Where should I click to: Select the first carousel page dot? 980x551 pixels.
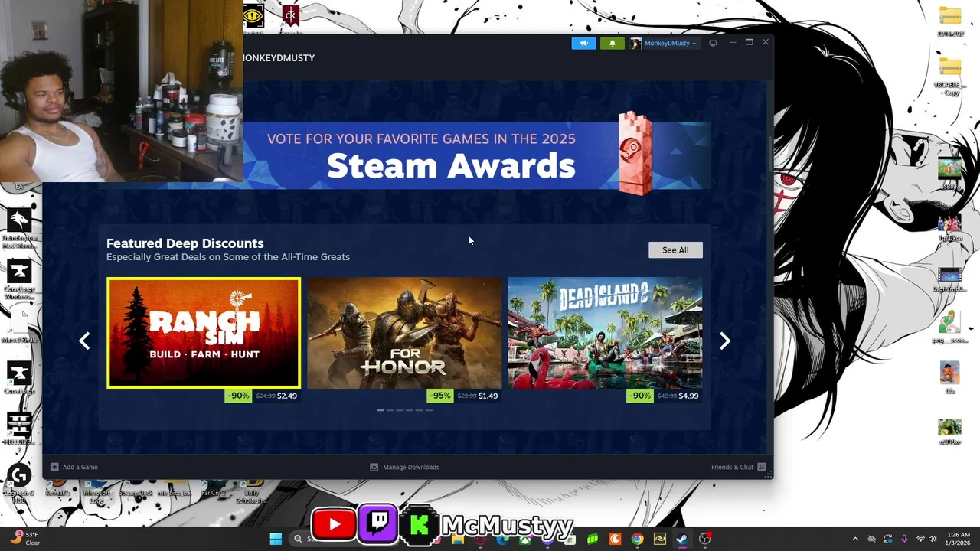tap(381, 410)
